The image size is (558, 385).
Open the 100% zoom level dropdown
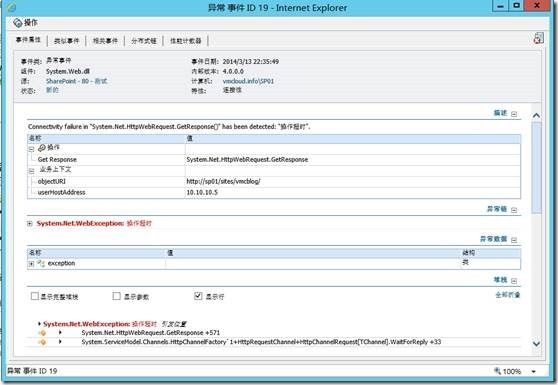pyautogui.click(x=533, y=371)
